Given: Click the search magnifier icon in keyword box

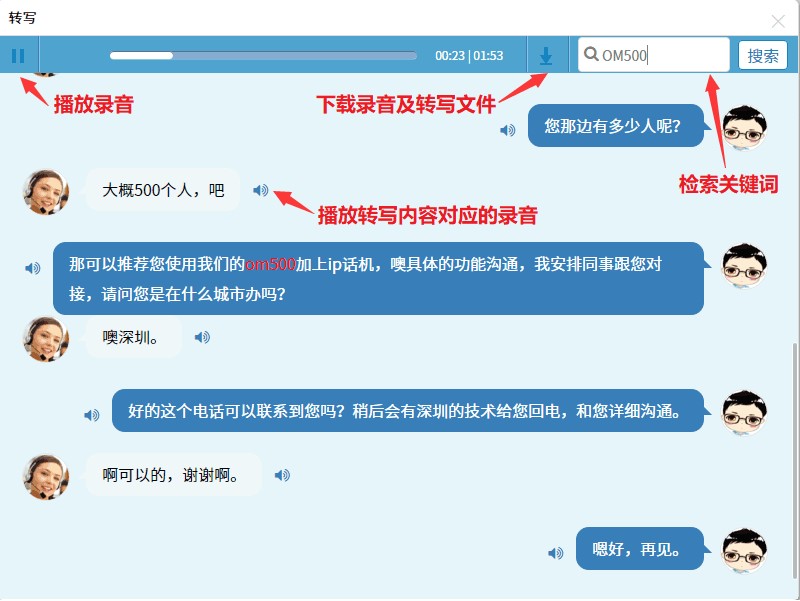Looking at the screenshot, I should (x=591, y=55).
